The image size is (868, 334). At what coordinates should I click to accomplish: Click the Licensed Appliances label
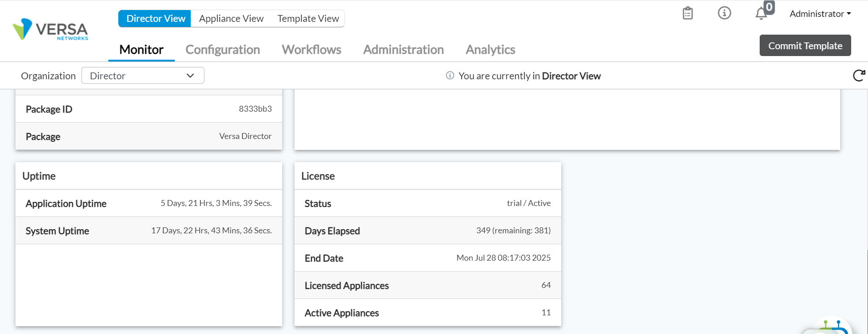tap(347, 286)
